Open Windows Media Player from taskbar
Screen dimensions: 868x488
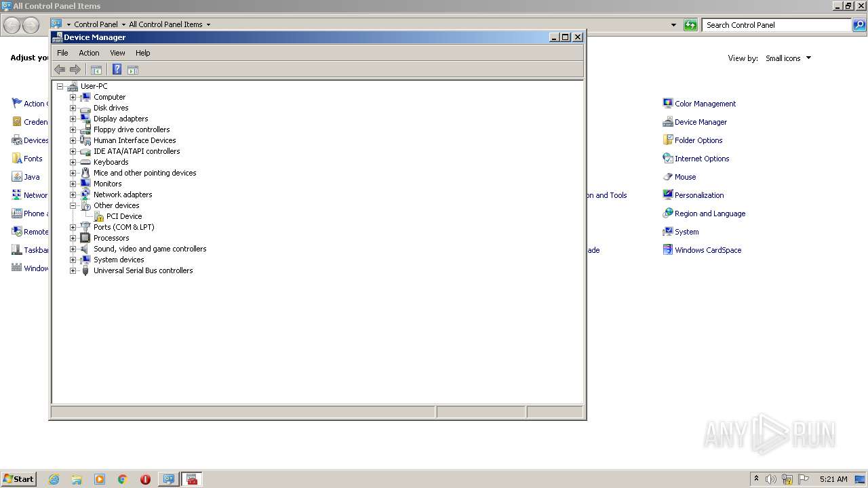(100, 479)
